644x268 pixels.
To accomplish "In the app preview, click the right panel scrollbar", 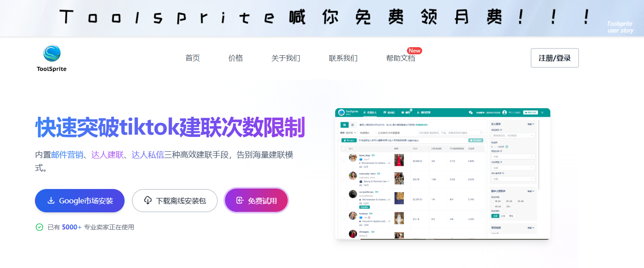I will [539, 155].
